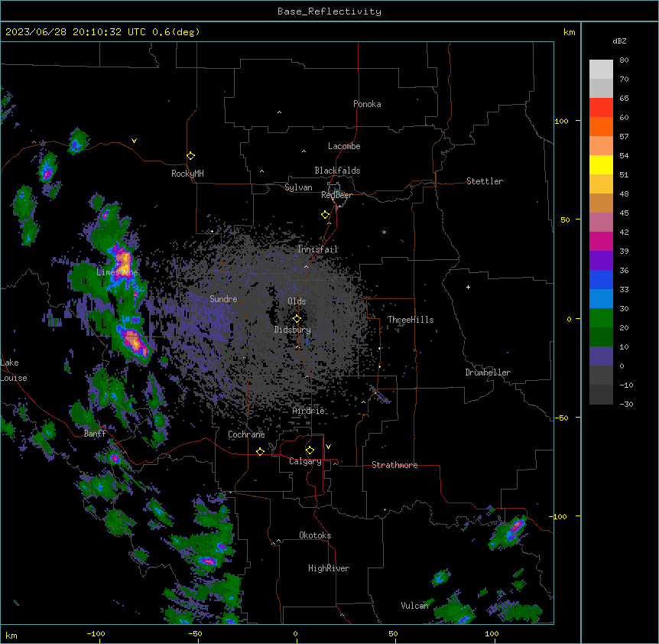Click the Vulcan city label
The image size is (659, 644).
click(414, 606)
